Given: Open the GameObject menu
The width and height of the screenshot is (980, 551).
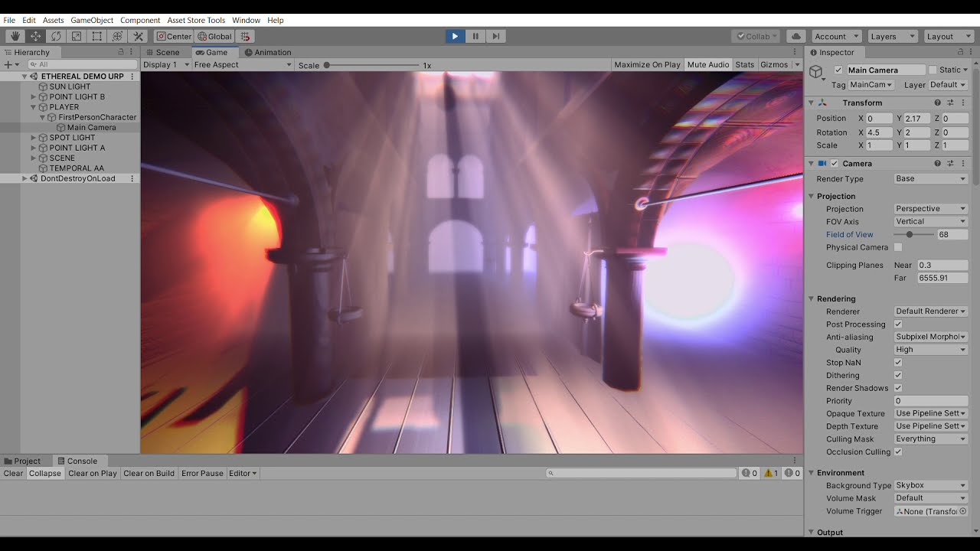Looking at the screenshot, I should [x=92, y=20].
